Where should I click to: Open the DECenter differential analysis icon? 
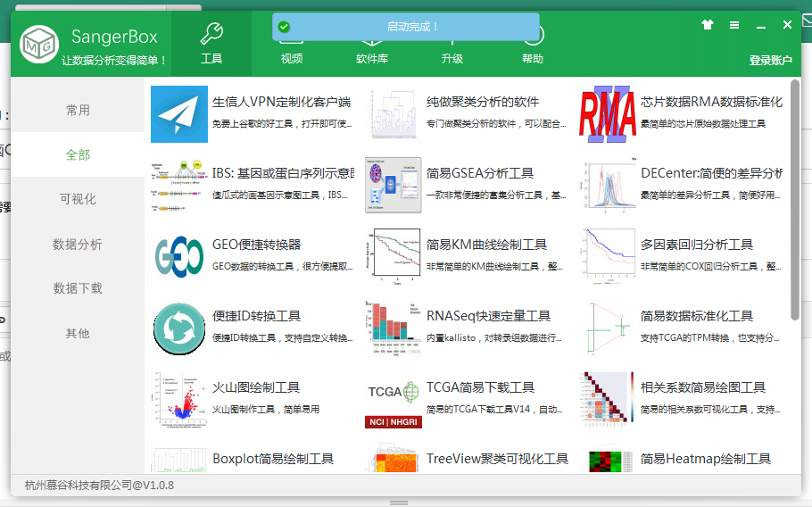608,186
